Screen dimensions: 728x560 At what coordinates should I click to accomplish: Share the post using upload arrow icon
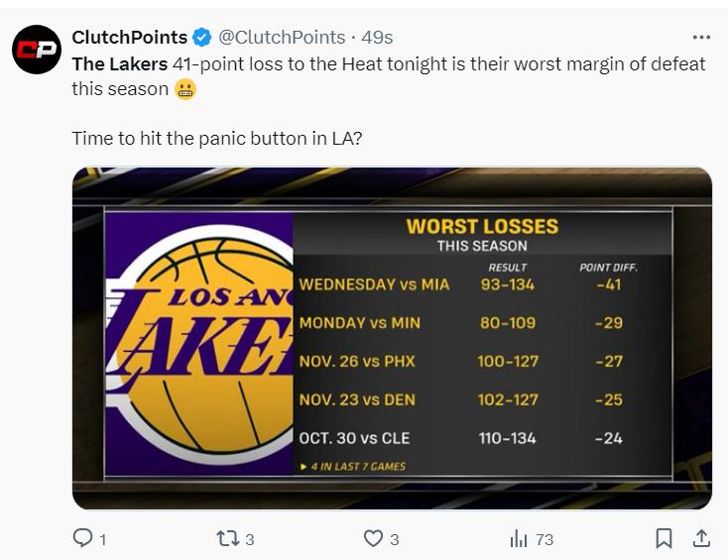(x=701, y=538)
